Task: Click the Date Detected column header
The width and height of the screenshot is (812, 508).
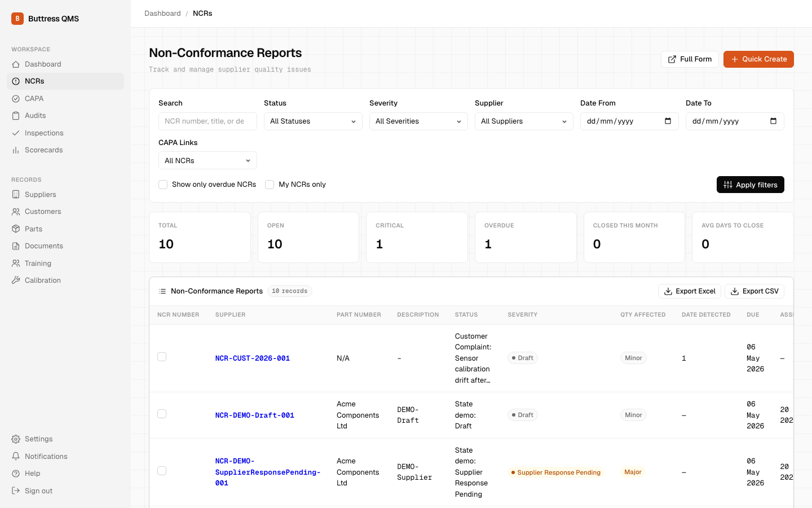Action: point(706,315)
